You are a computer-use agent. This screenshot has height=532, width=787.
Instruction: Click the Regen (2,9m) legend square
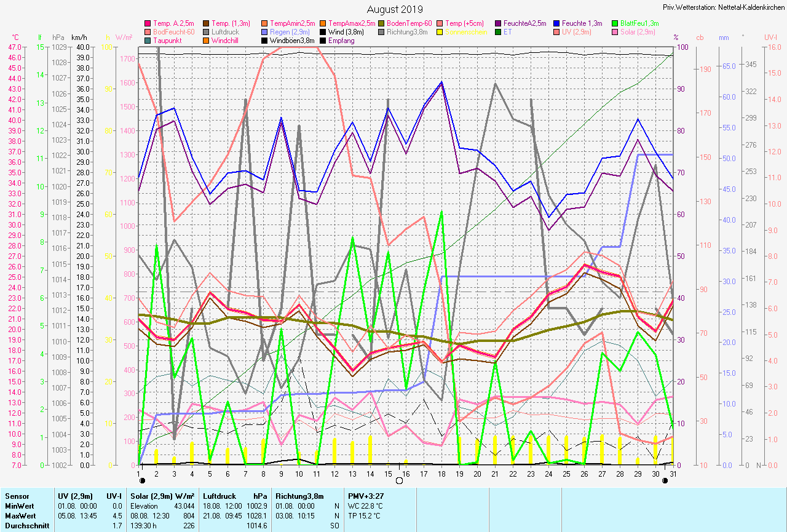point(264,32)
